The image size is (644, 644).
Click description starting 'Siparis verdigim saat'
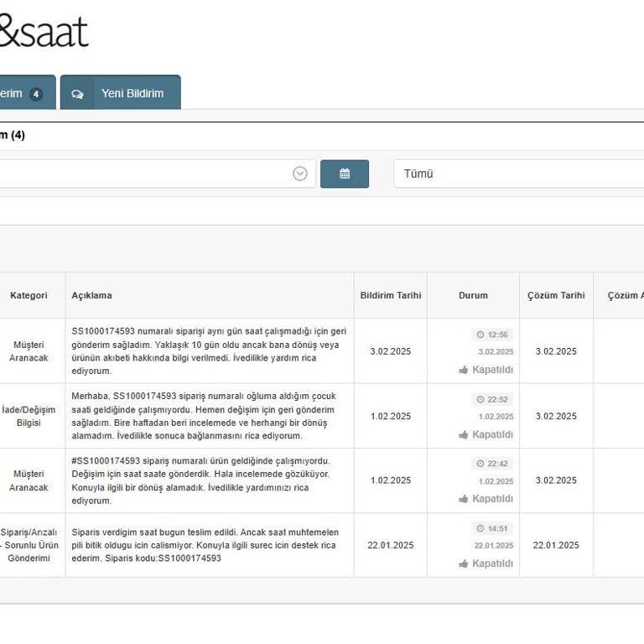205,545
